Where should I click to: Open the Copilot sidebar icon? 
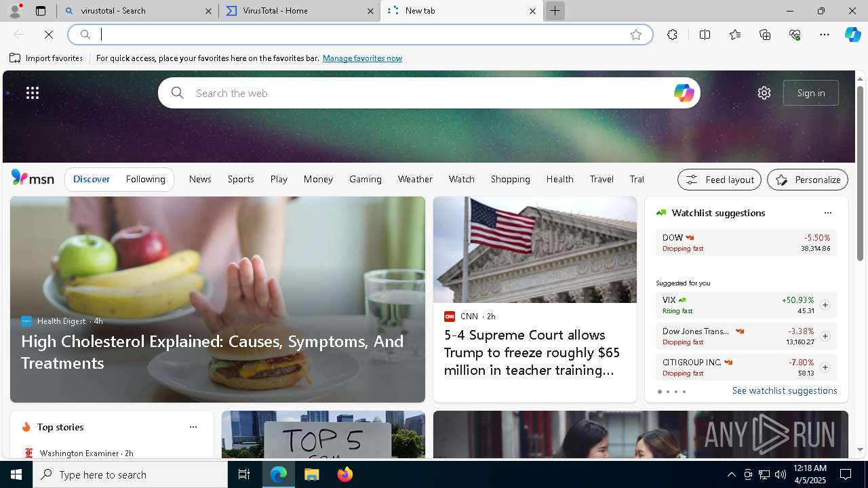[853, 35]
